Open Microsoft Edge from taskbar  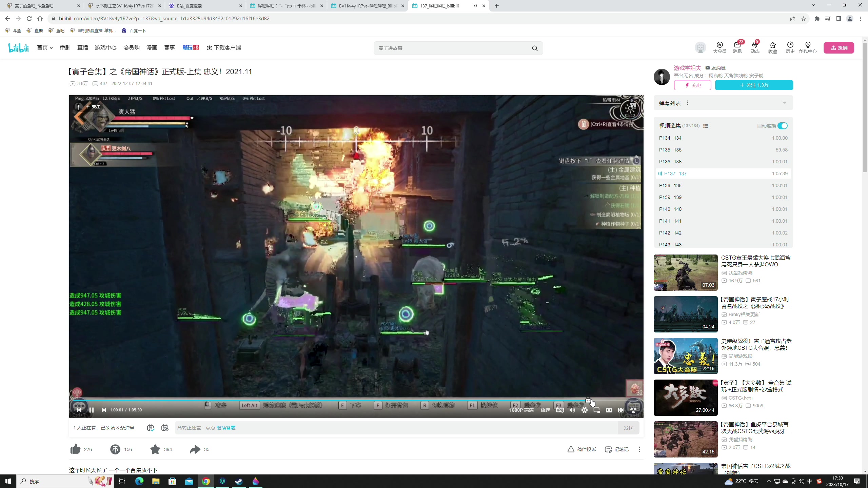(139, 481)
